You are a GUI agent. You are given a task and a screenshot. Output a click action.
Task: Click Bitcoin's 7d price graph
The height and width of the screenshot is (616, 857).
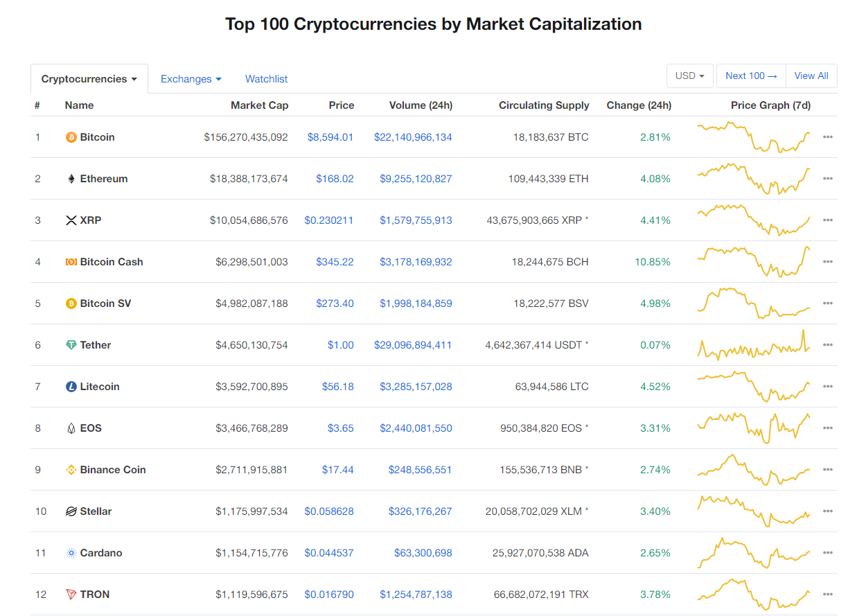click(x=754, y=137)
